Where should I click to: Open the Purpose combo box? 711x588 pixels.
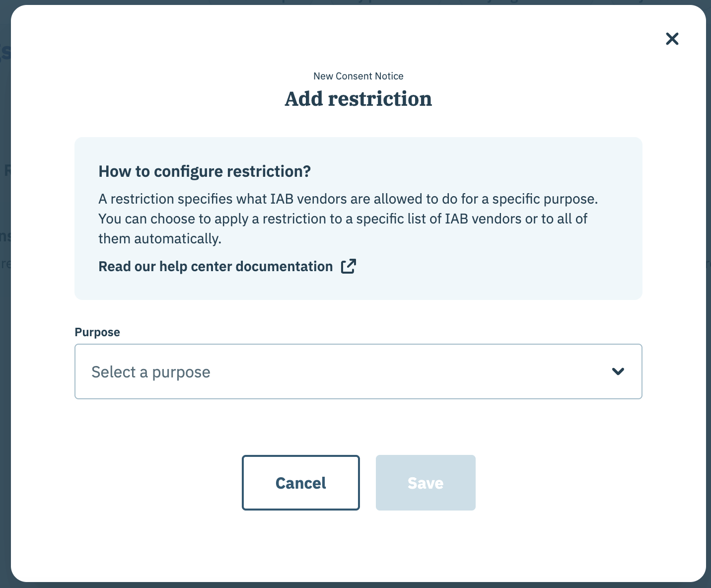coord(358,371)
